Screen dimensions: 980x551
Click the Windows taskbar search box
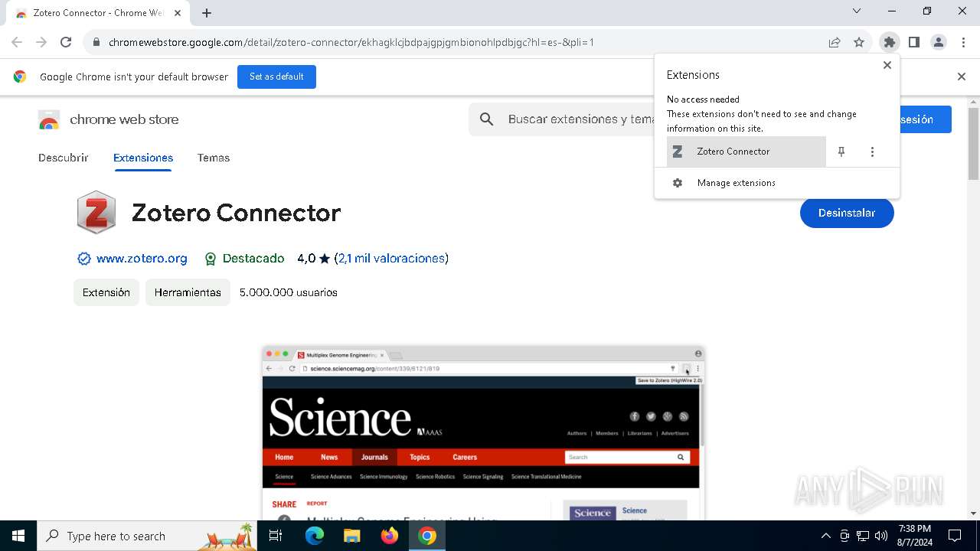pyautogui.click(x=149, y=536)
